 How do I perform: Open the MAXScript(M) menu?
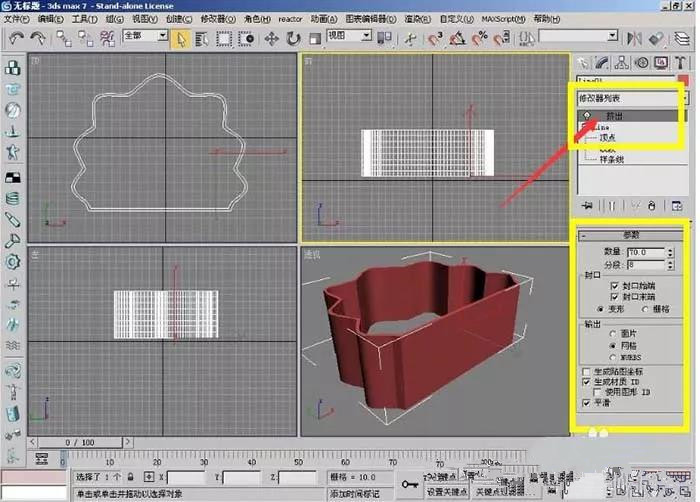pos(503,19)
